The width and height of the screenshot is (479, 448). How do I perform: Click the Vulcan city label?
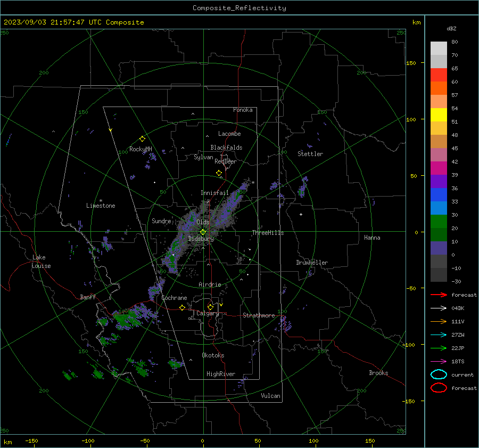271,396
